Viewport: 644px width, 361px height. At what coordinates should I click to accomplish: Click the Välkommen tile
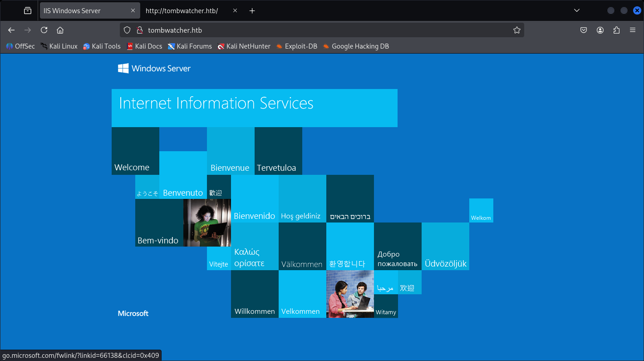point(302,246)
